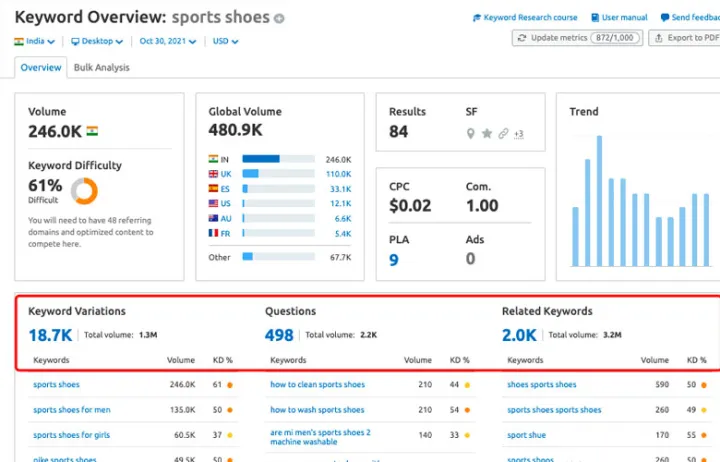Click the 135.0K volume for sports shoes for men
720x462 pixels.
coord(182,410)
